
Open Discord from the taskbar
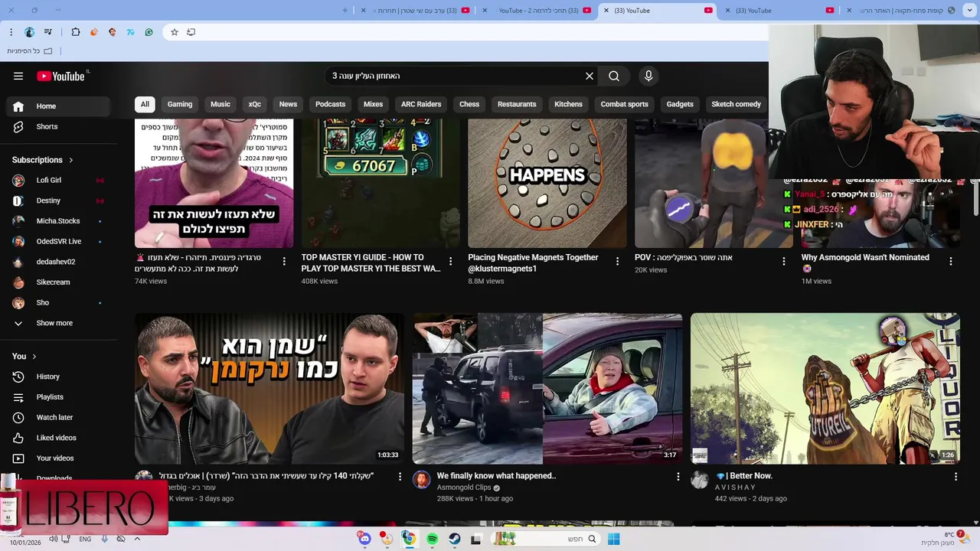[365, 539]
